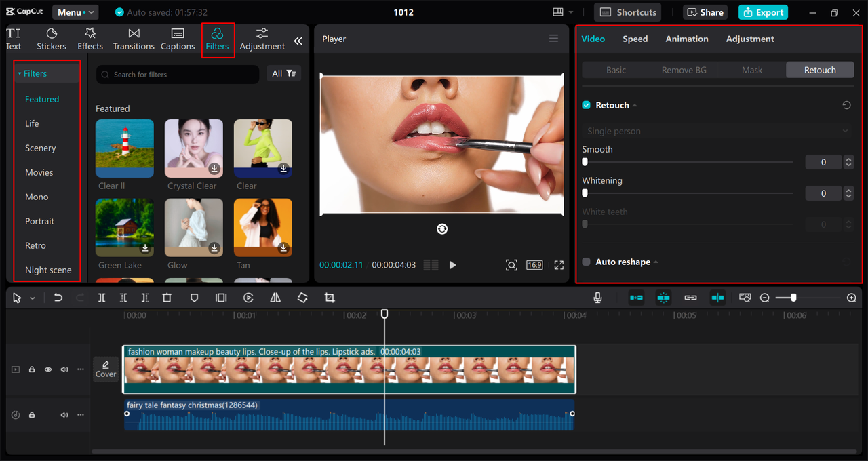
Task: Select the Basic sub-tab
Action: [616, 70]
